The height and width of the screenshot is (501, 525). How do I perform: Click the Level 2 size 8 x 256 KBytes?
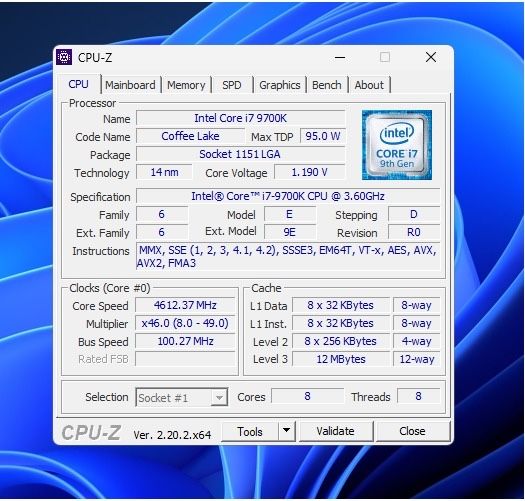341,341
